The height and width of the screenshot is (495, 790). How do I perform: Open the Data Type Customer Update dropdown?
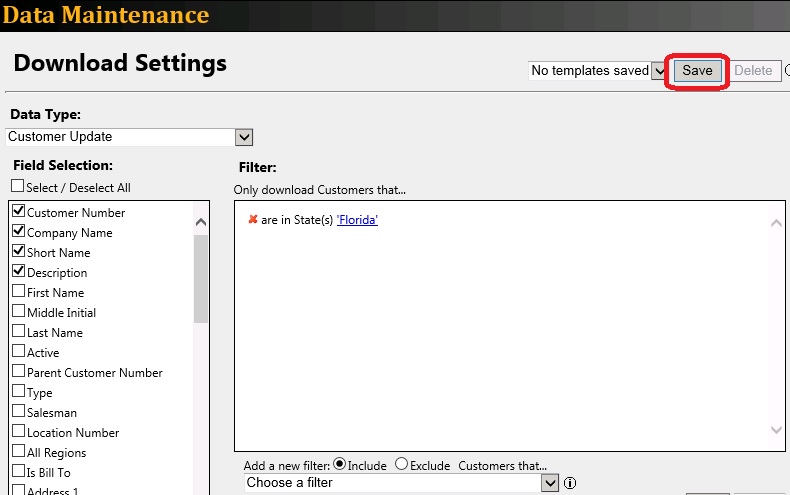coord(244,137)
